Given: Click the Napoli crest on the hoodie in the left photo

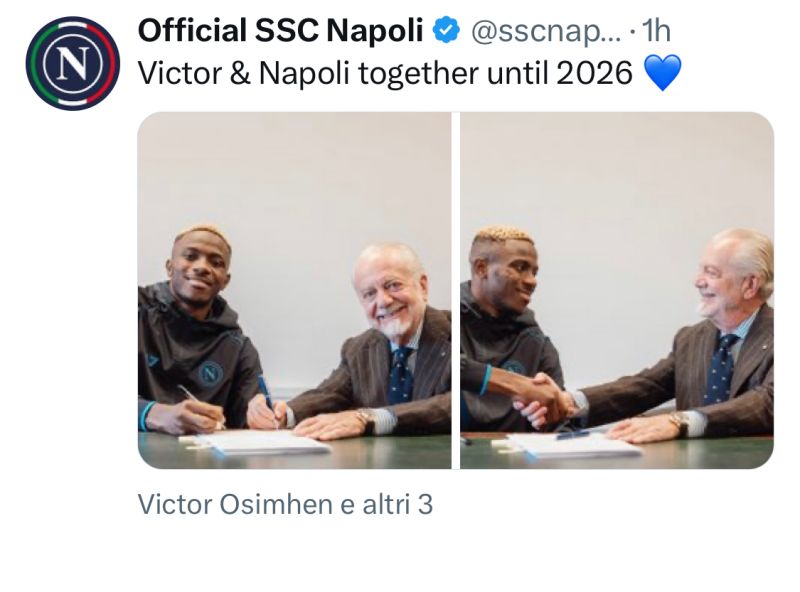Looking at the screenshot, I should tap(210, 374).
